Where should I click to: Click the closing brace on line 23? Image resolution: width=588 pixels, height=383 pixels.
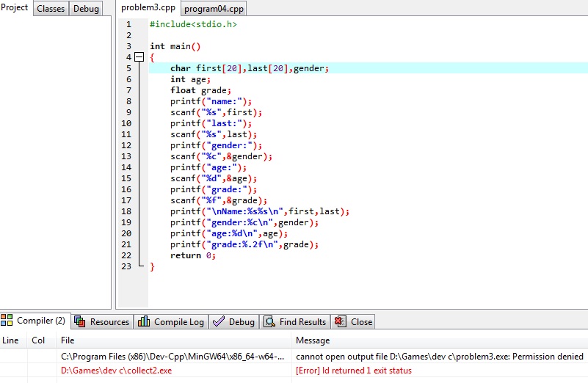[152, 266]
